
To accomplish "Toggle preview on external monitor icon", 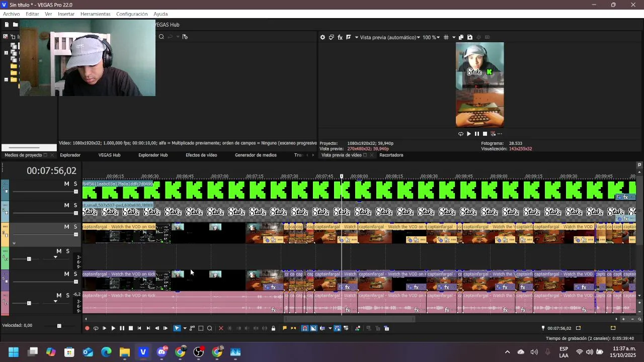I will click(331, 37).
